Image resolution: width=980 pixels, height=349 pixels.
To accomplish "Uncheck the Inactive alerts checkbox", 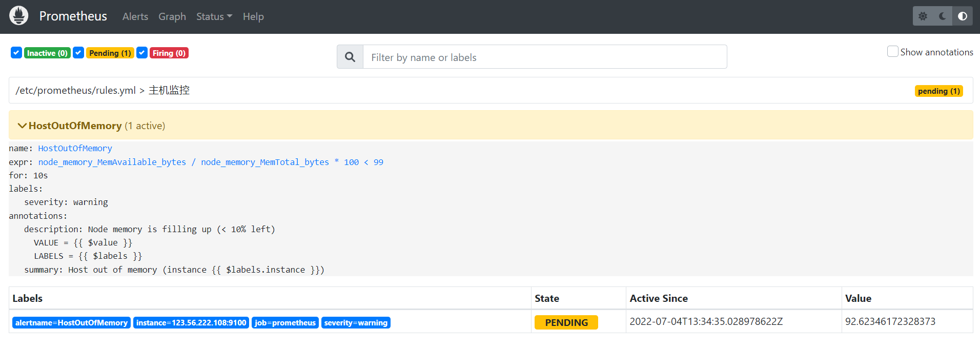I will [16, 53].
